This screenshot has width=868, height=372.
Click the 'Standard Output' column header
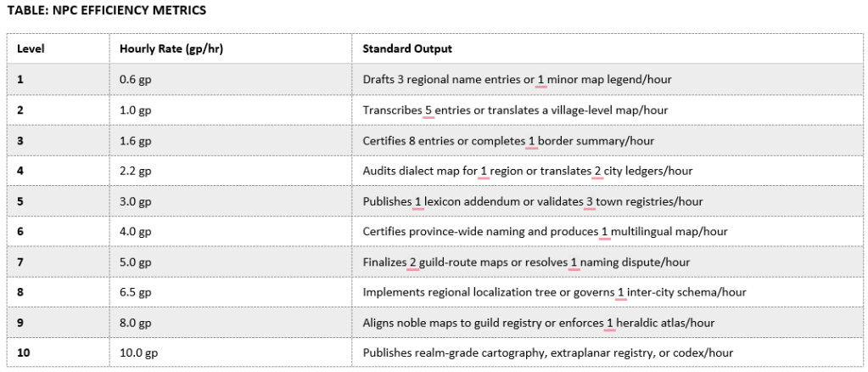point(406,48)
